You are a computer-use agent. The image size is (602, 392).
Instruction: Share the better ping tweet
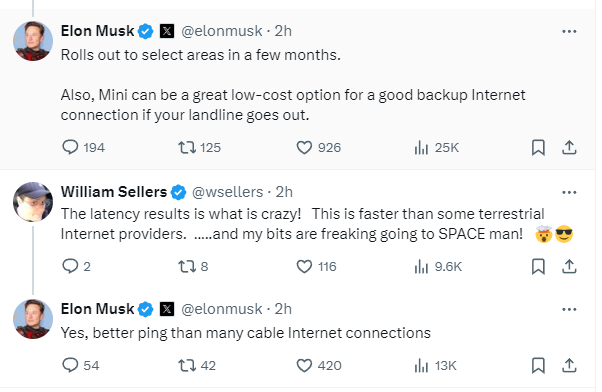[x=569, y=365]
